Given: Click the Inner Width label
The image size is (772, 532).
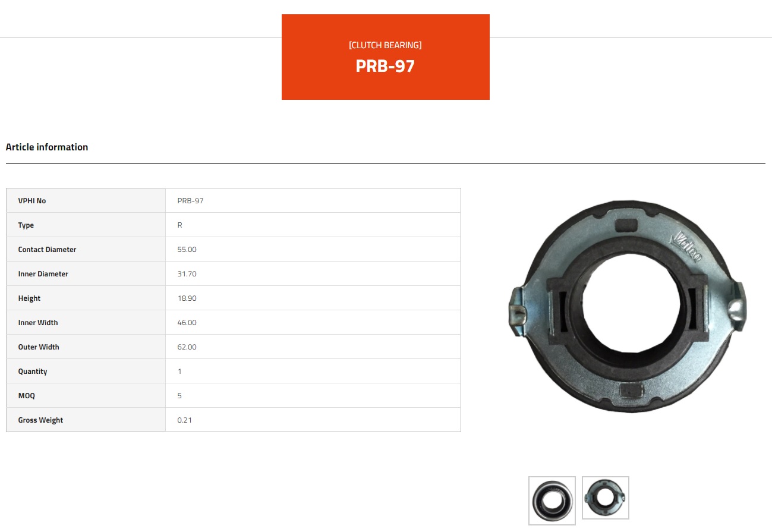Looking at the screenshot, I should (x=38, y=323).
